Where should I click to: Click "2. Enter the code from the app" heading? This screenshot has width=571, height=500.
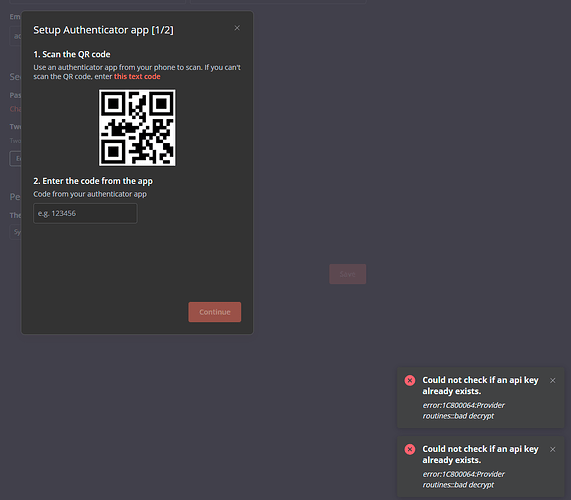pyautogui.click(x=93, y=181)
